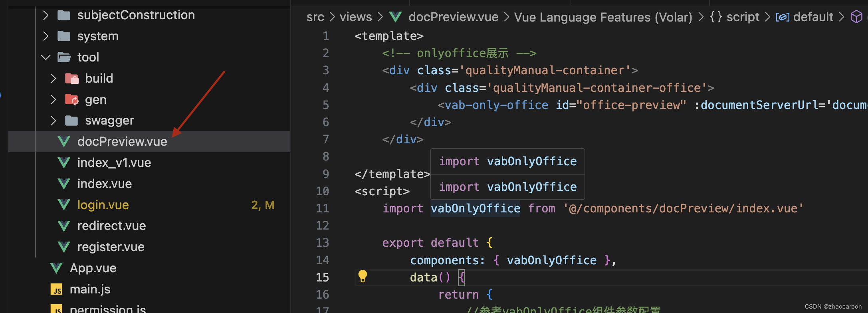The height and width of the screenshot is (313, 868).
Task: Click the Vue icon beside index_v1.vue
Action: pyautogui.click(x=64, y=163)
